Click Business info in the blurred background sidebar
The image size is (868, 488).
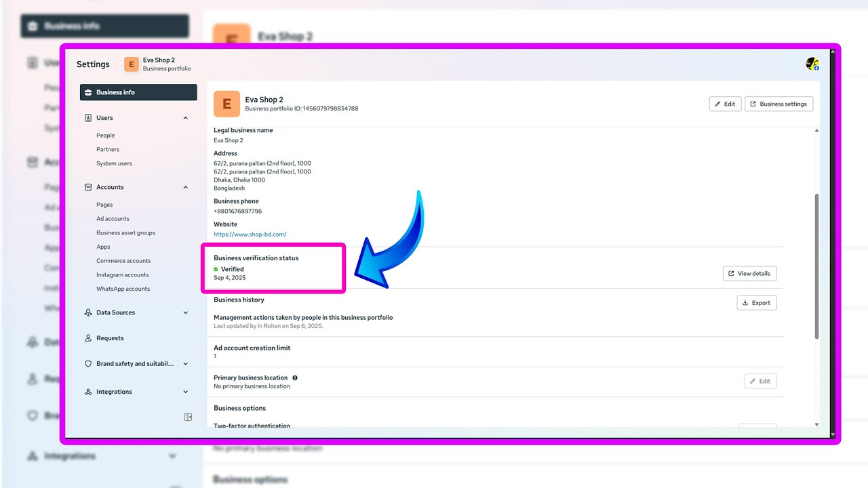click(105, 26)
